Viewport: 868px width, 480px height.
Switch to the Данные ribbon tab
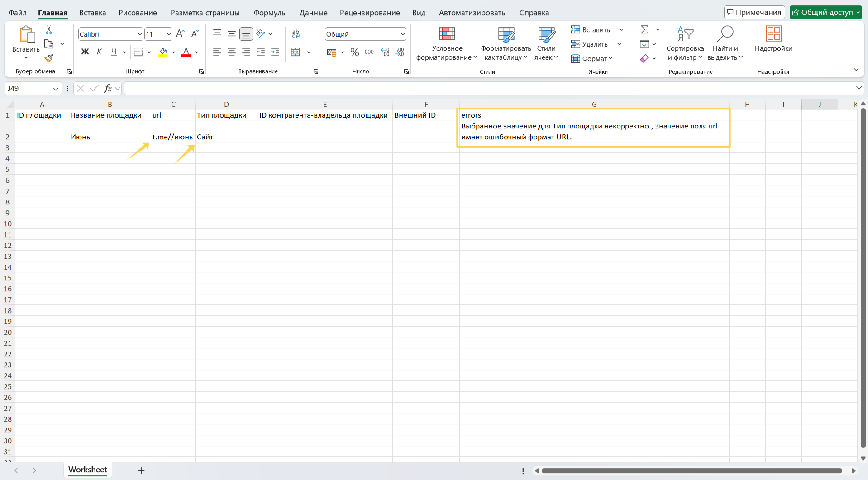[313, 13]
